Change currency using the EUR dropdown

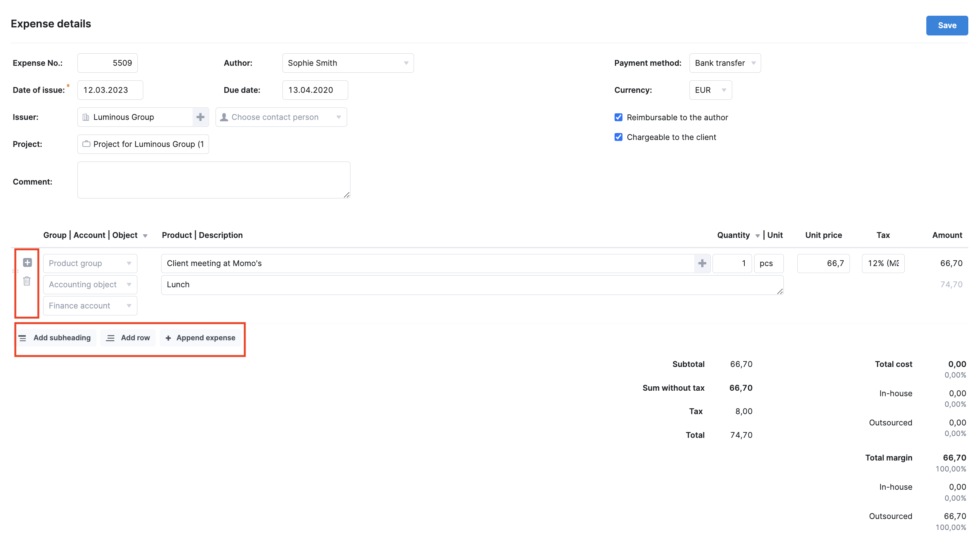coord(723,90)
